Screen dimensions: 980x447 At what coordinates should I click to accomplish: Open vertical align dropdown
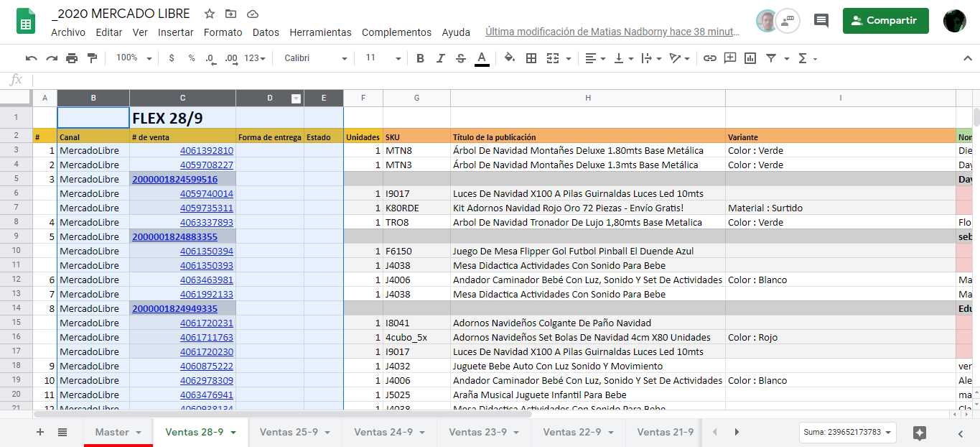[x=623, y=58]
